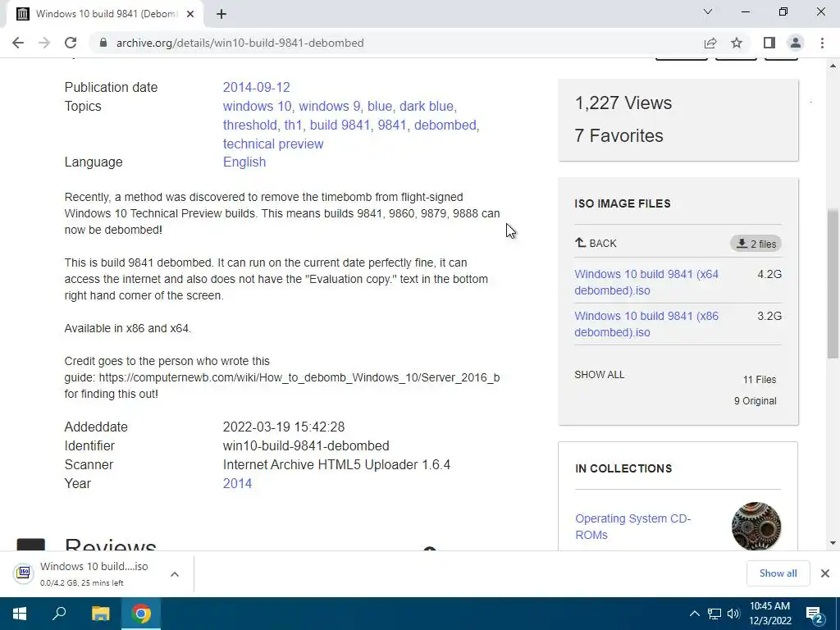Click identifier value win10-build-9841-debombed
Viewport: 840px width, 630px height.
tap(306, 445)
